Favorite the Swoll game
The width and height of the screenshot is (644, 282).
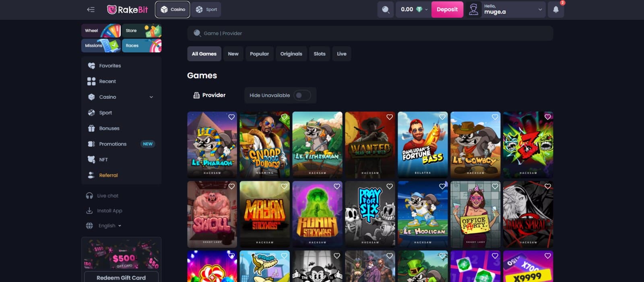tap(231, 187)
